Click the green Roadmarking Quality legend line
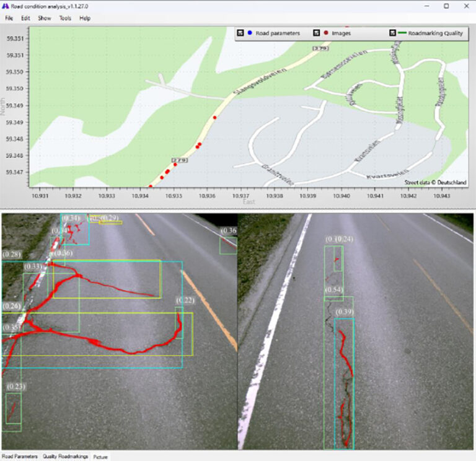The image size is (476, 461). [x=403, y=33]
